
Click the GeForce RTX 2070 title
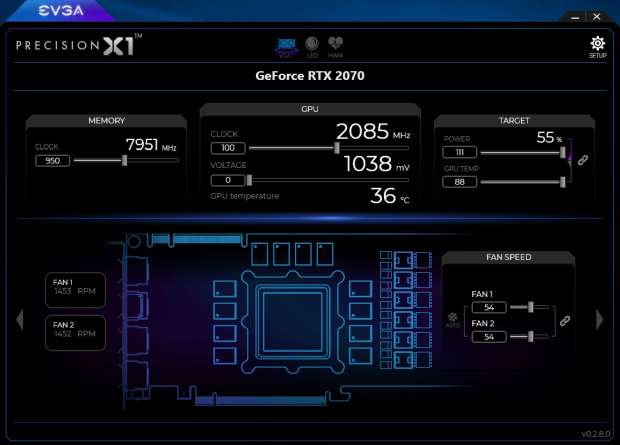point(310,76)
